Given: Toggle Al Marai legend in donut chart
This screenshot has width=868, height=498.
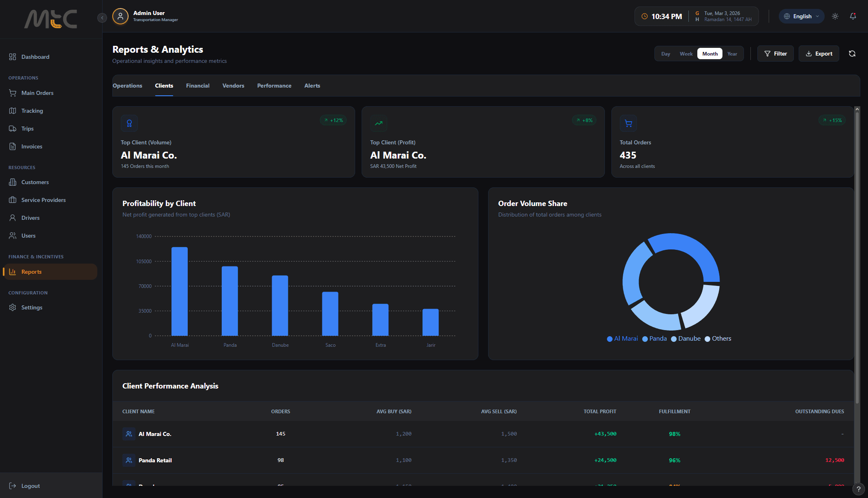Looking at the screenshot, I should tap(622, 339).
